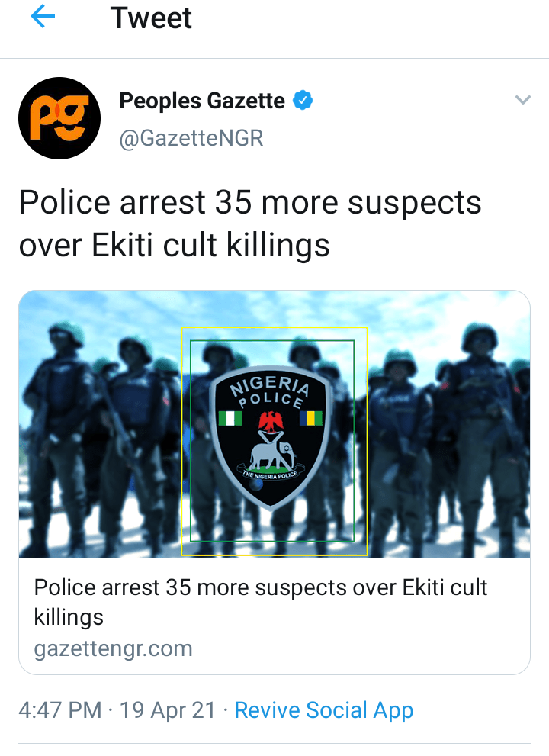The width and height of the screenshot is (549, 756).
Task: Tap the red eagle crest on badge
Action: pos(271,421)
